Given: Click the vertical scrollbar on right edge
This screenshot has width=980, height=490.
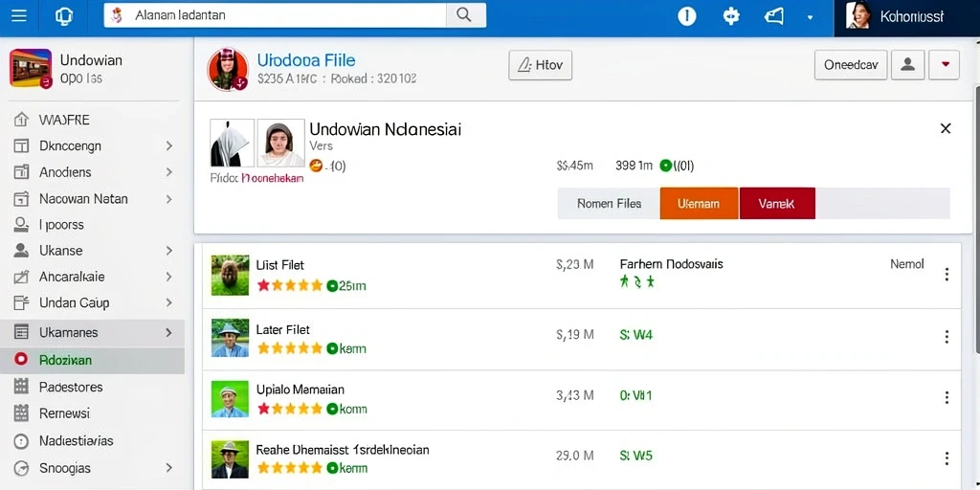Looking at the screenshot, I should click(x=976, y=219).
